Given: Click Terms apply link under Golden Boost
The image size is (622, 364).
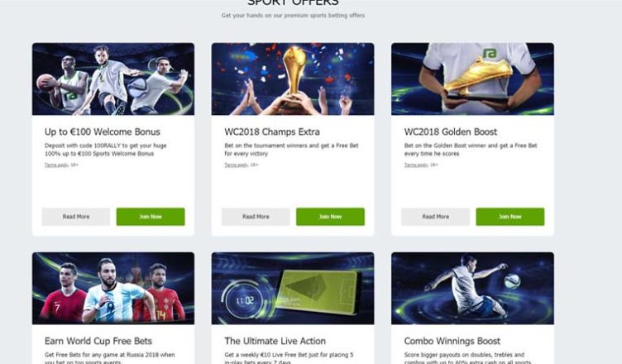Looking at the screenshot, I should (416, 165).
